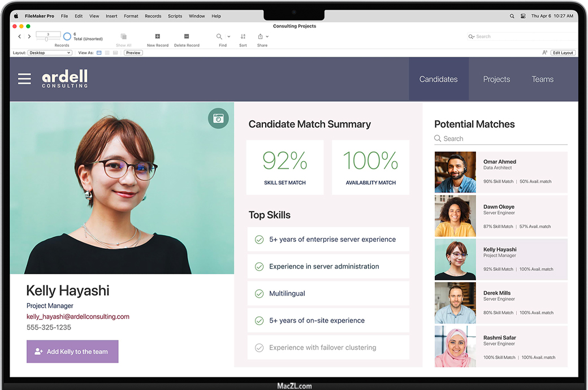Go to the next record arrow
This screenshot has height=390, width=588.
click(29, 37)
